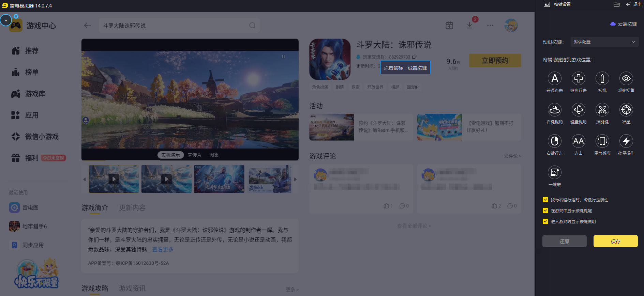Copy the player group number
The width and height of the screenshot is (644, 296).
(x=414, y=57)
